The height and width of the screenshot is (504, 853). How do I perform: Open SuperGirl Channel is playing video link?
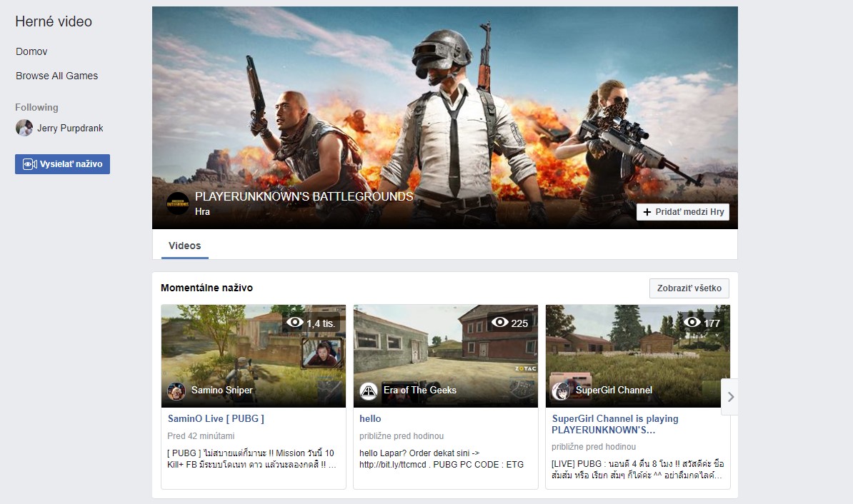(x=614, y=424)
